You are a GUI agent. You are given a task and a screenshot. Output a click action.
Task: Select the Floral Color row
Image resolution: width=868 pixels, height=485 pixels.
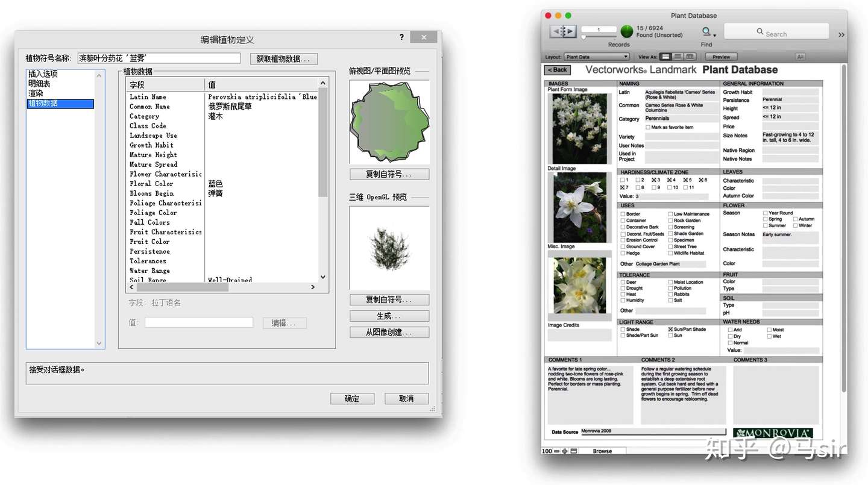(x=222, y=184)
